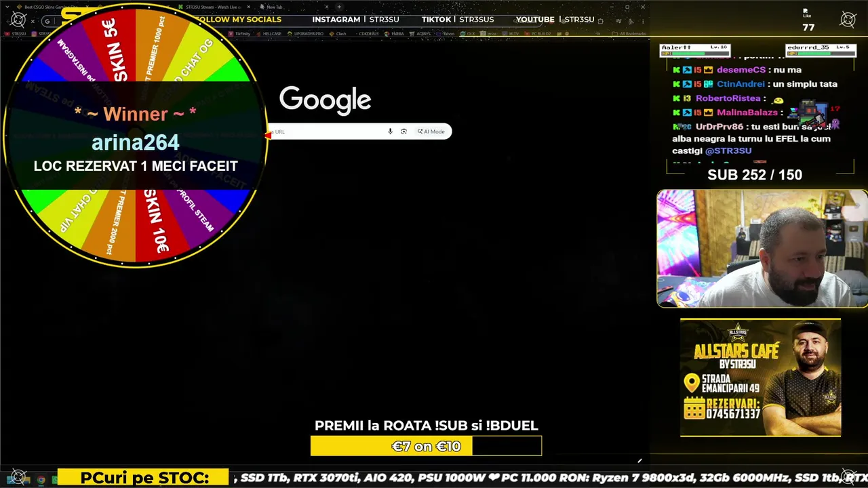
Task: Click chat username UrDrPrv86
Action: point(719,127)
